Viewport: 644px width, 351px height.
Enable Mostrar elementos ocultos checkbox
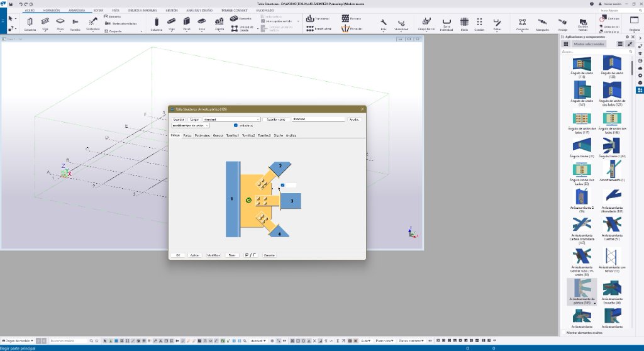(563, 333)
